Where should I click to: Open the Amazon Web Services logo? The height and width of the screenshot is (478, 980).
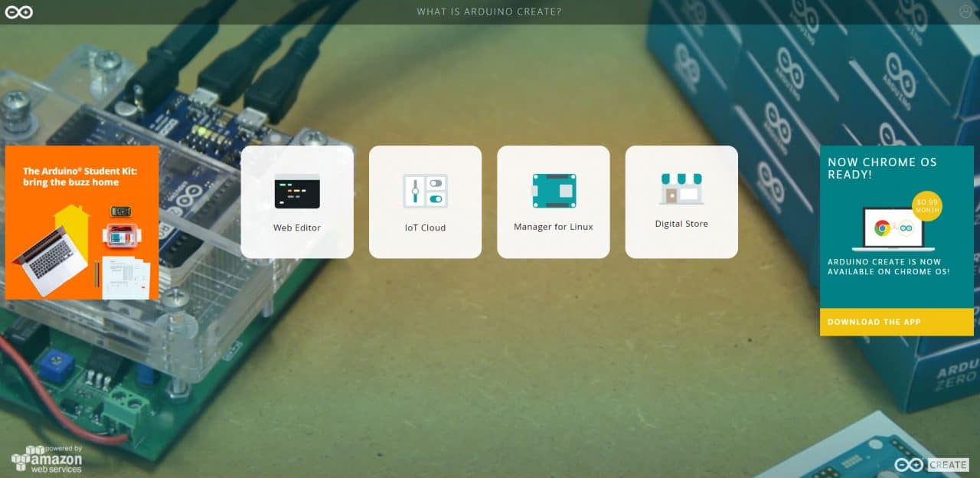coord(47,459)
